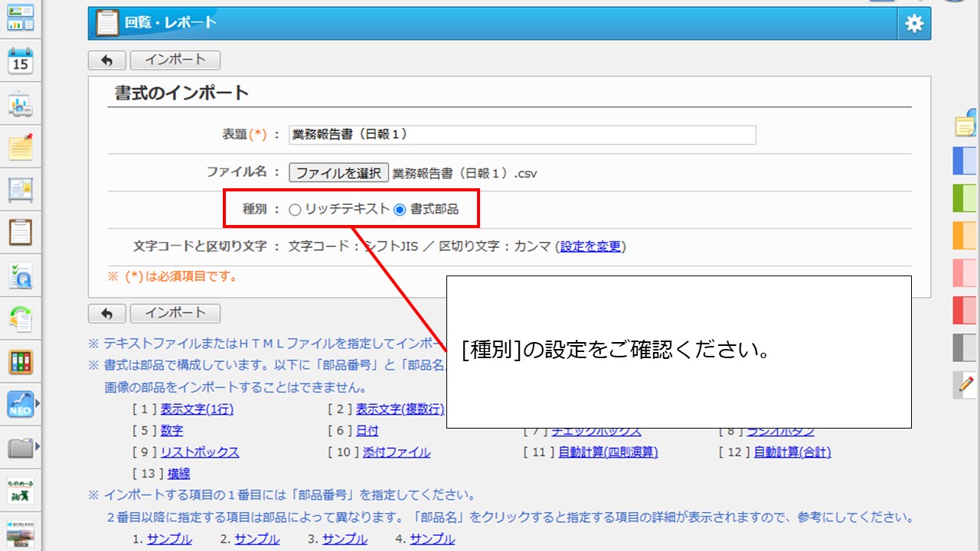Open the calendar icon showing 15
Screen dimensions: 980x551
(21, 60)
